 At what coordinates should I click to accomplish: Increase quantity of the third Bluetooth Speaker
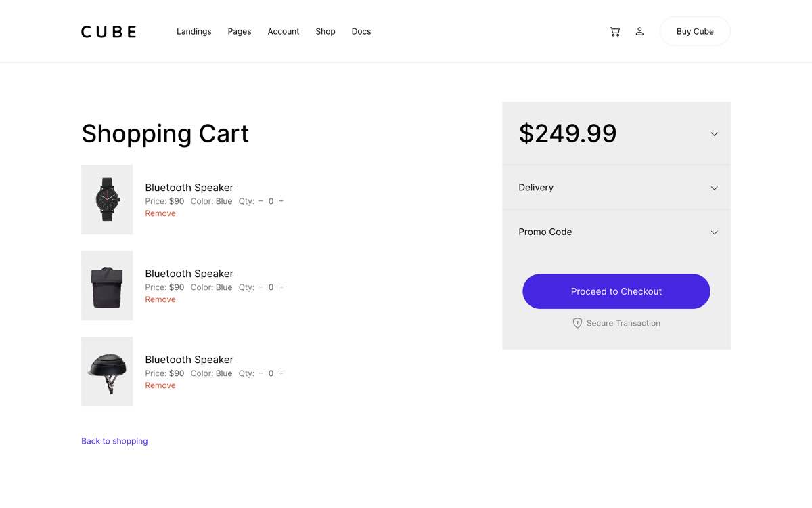(x=281, y=373)
